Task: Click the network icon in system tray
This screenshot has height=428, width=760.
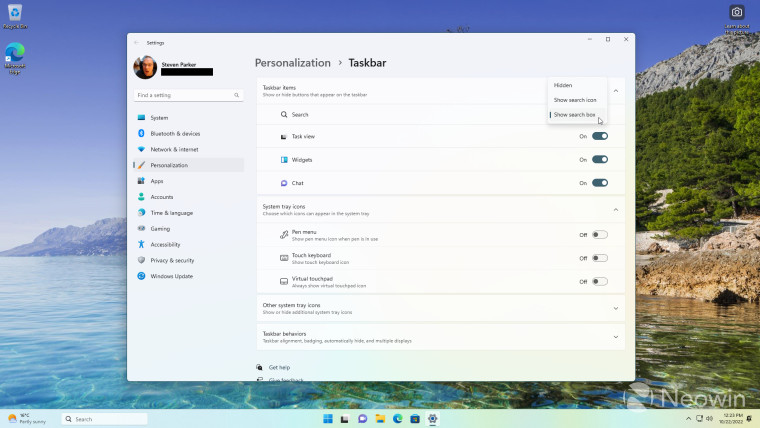Action: coord(699,419)
